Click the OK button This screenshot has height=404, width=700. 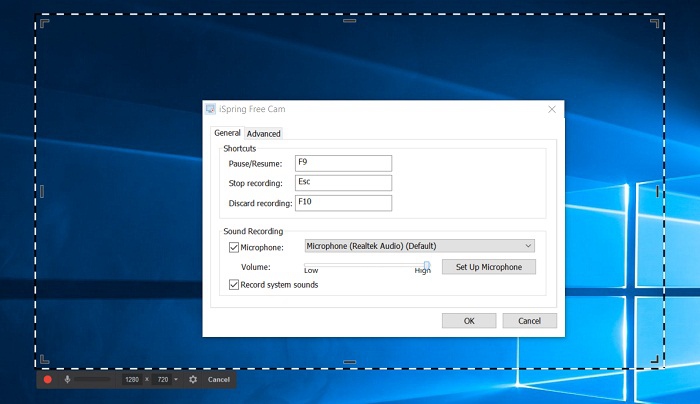point(469,321)
